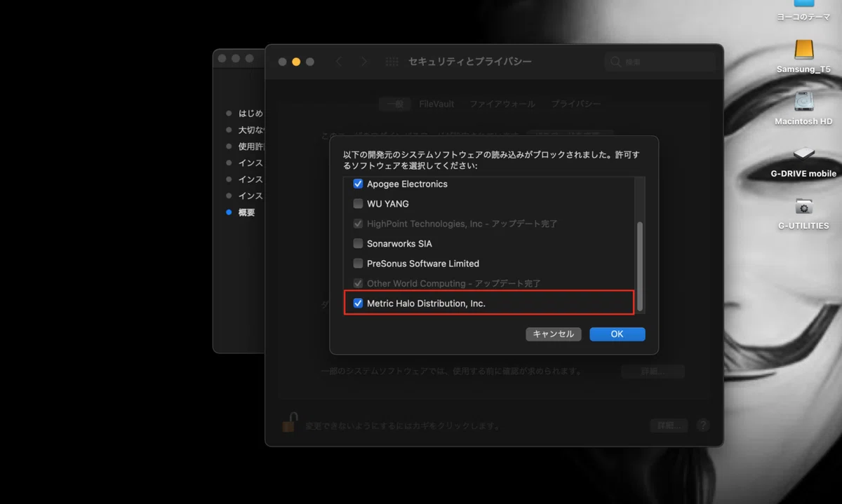Image resolution: width=842 pixels, height=504 pixels.
Task: Click the search field in Security window
Action: 660,62
